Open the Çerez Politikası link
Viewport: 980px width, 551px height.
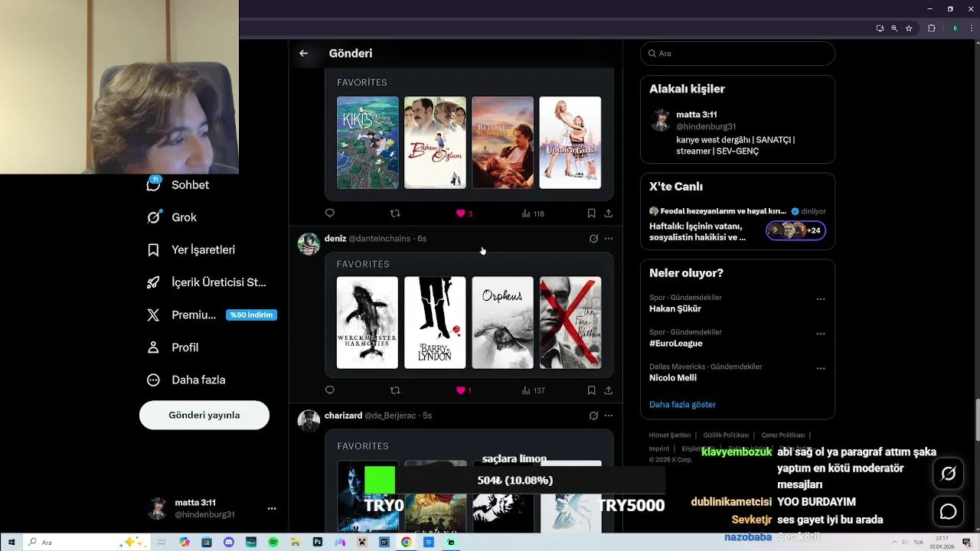coord(783,435)
